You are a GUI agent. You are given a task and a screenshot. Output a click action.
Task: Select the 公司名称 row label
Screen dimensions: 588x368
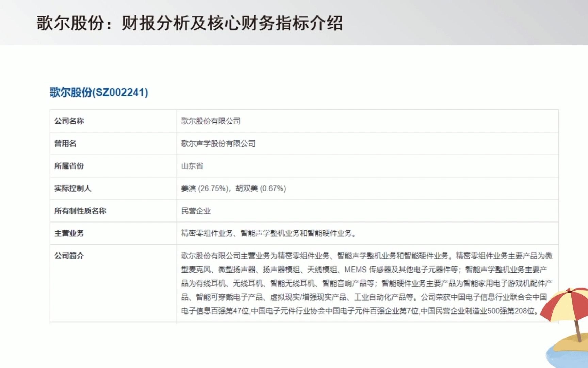click(x=69, y=121)
